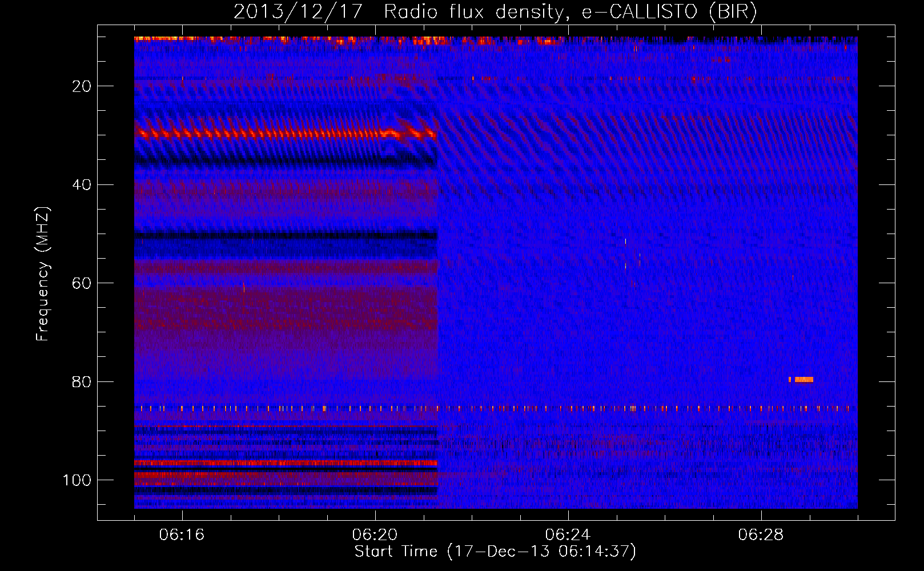
Task: Click the bright red band near 97 MHz
Action: coord(286,463)
